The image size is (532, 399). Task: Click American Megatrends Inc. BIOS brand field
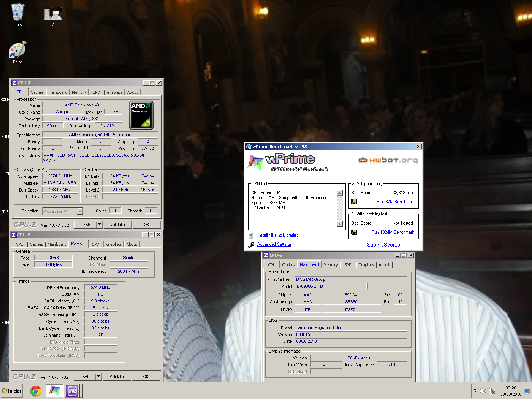pyautogui.click(x=351, y=328)
